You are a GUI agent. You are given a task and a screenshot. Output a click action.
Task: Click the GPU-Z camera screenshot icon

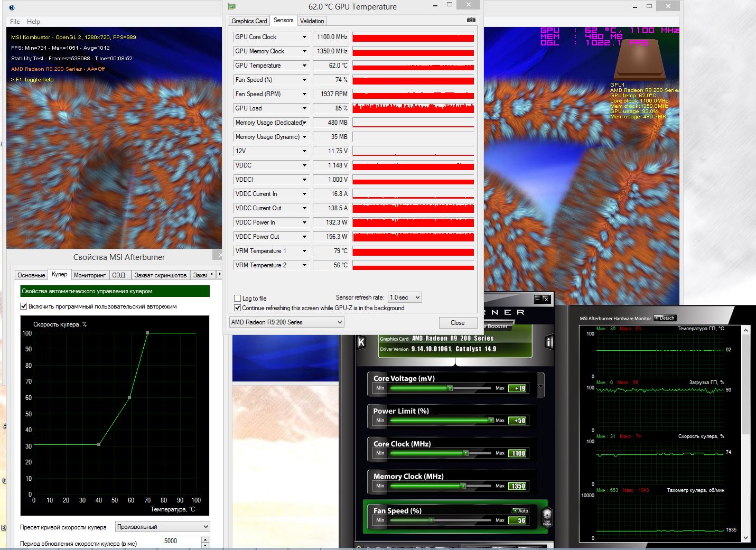471,20
